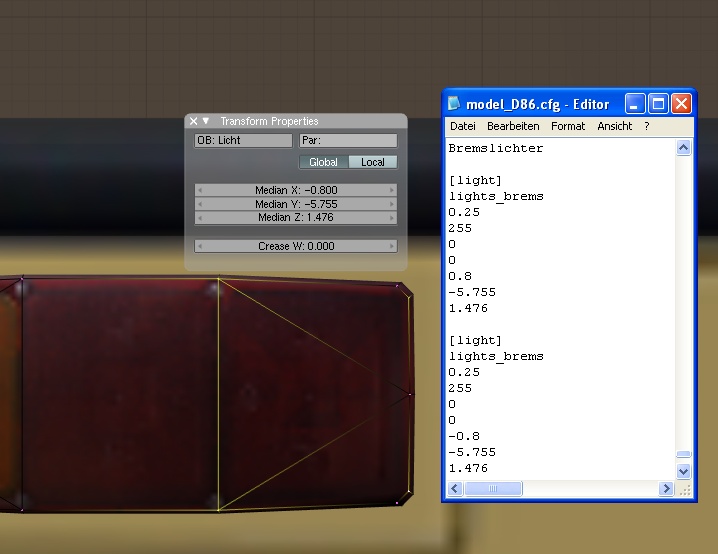Switch to Global coordinates

click(x=323, y=162)
